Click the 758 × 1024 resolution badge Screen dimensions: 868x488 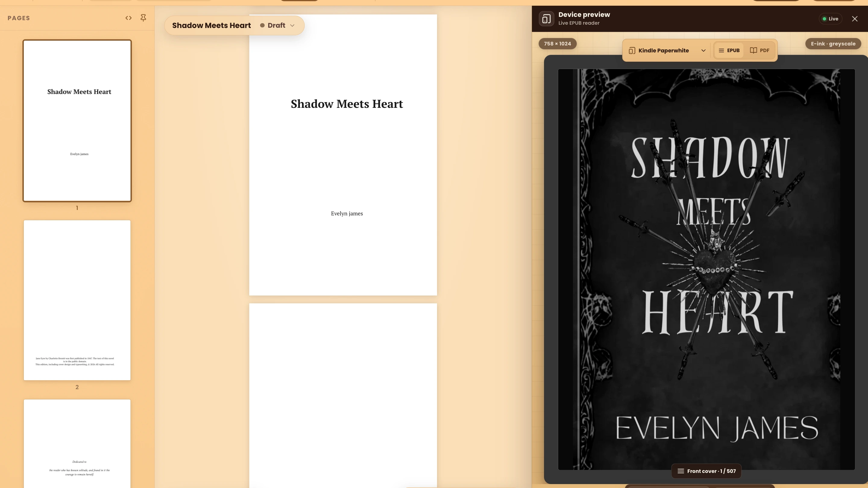click(557, 44)
